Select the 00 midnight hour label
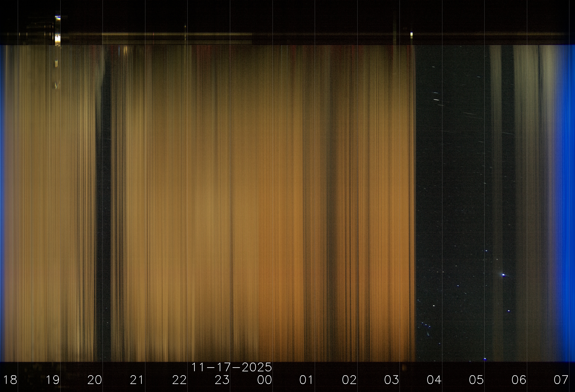Screen dimensions: 575x392 pyautogui.click(x=264, y=380)
